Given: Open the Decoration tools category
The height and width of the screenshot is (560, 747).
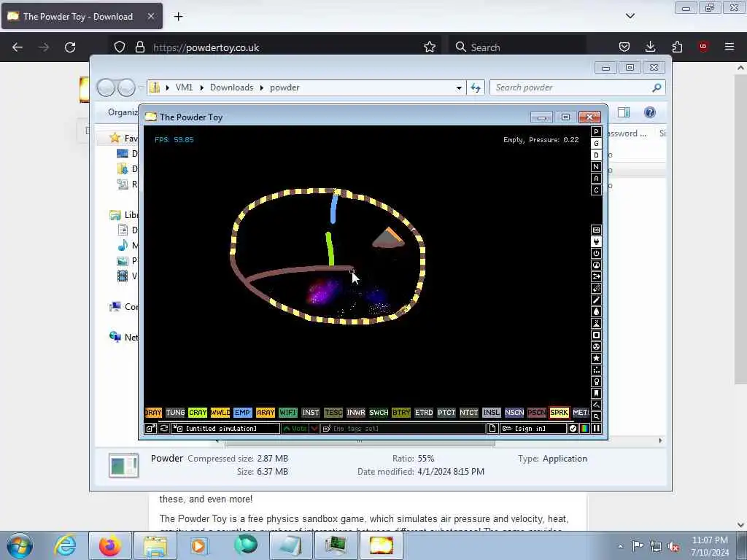Looking at the screenshot, I should [596, 405].
